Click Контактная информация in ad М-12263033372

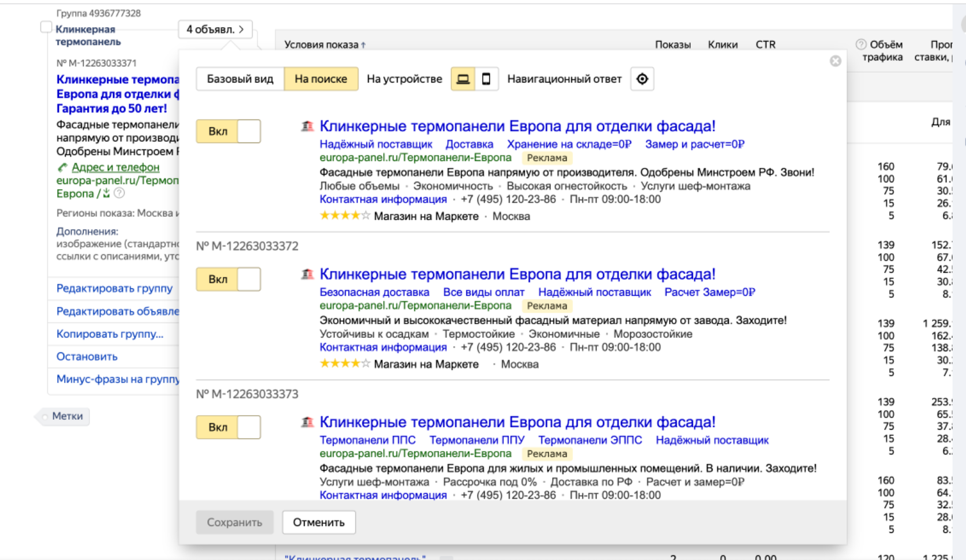pos(383,347)
